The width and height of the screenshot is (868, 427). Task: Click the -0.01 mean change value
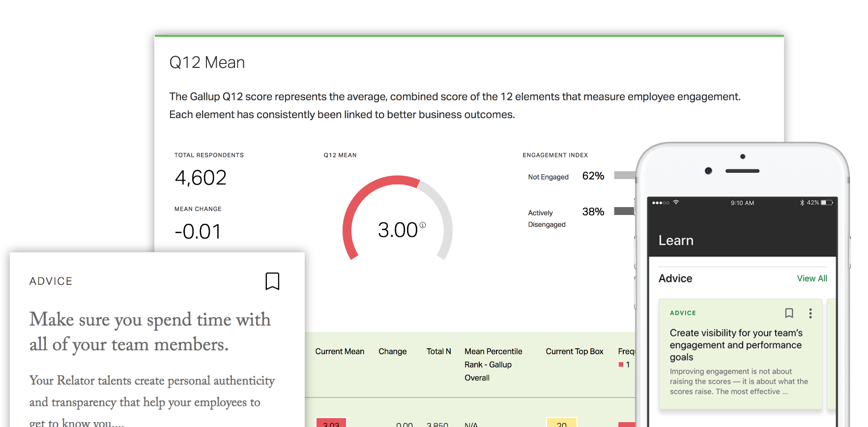coord(198,231)
